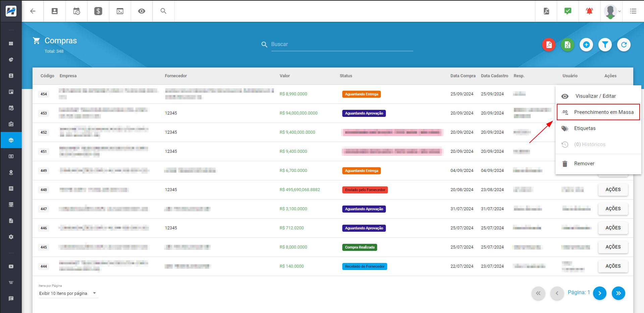Click the value R$ 94,000,000.0000
This screenshot has height=313, width=644.
[x=299, y=113]
